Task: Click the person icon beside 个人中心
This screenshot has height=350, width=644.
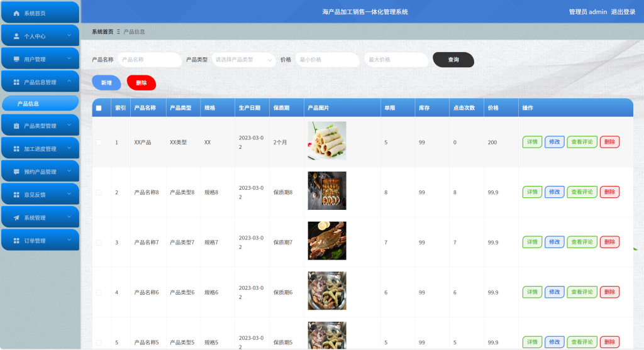Action: click(x=16, y=36)
